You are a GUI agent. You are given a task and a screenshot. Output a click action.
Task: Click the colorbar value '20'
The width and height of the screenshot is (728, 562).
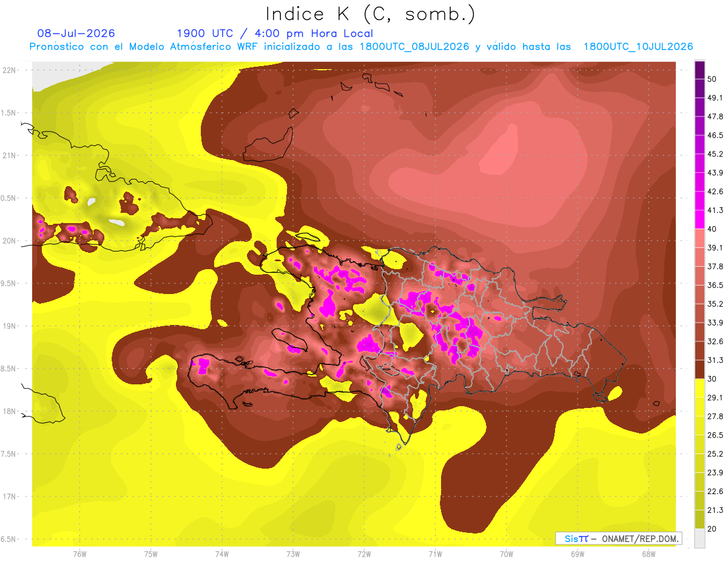(713, 529)
